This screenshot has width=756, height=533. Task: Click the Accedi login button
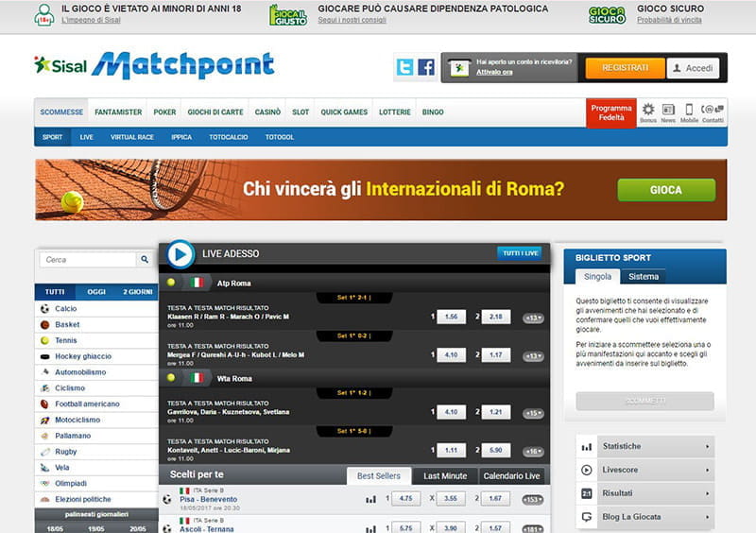tap(694, 68)
